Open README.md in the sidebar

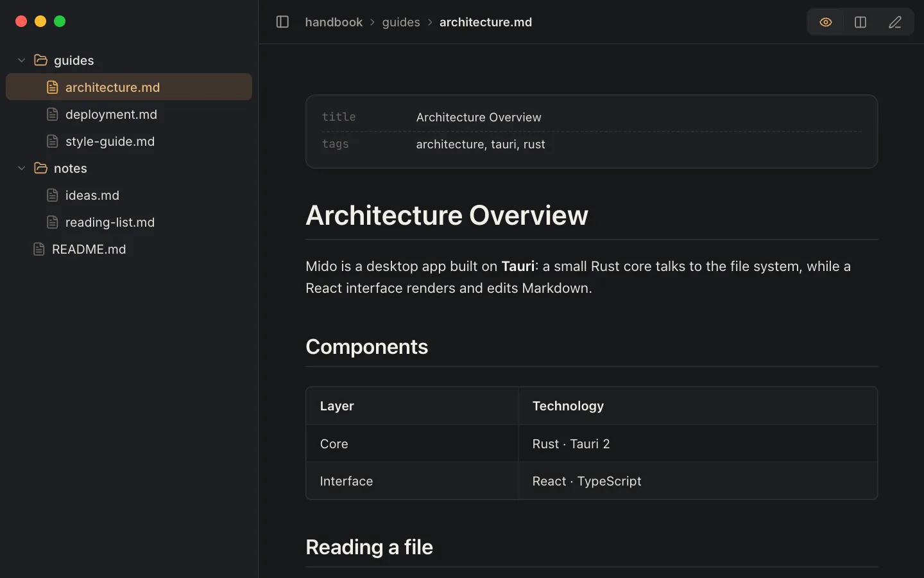point(129,249)
